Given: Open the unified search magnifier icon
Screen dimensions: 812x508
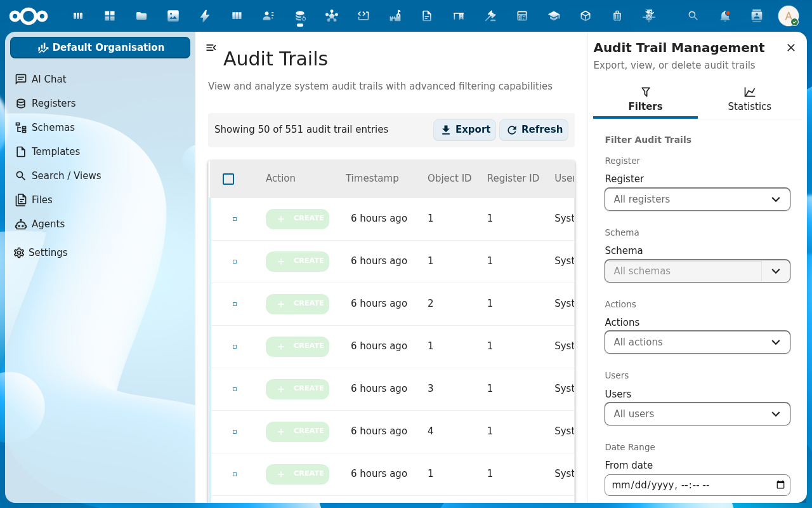Looking at the screenshot, I should [693, 16].
